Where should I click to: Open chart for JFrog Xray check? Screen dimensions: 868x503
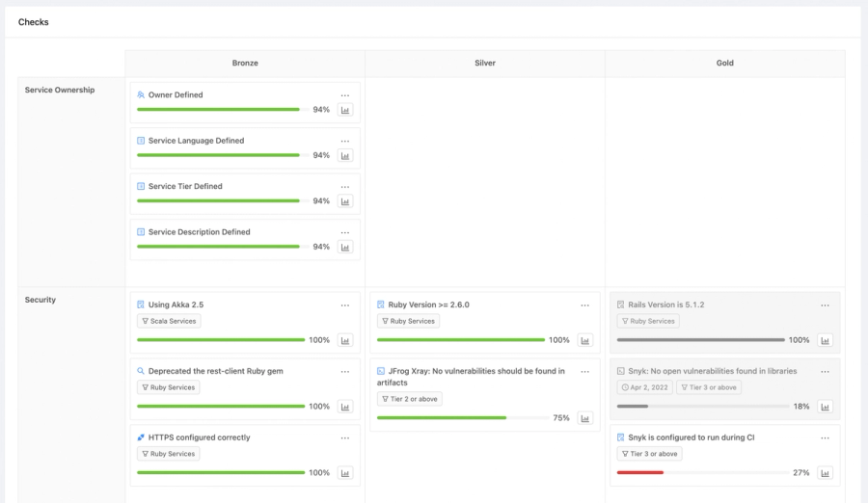coord(585,418)
